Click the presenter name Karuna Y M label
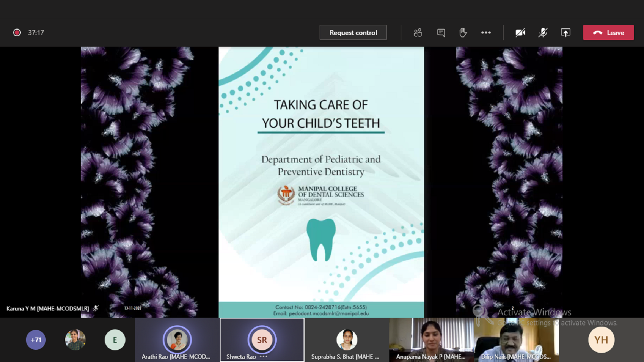Image resolution: width=644 pixels, height=362 pixels. point(47,309)
